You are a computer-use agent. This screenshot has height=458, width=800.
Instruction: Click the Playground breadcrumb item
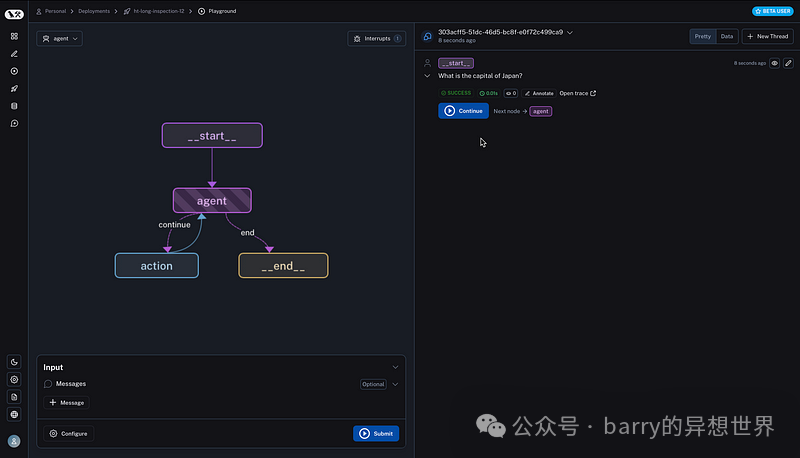click(x=217, y=11)
